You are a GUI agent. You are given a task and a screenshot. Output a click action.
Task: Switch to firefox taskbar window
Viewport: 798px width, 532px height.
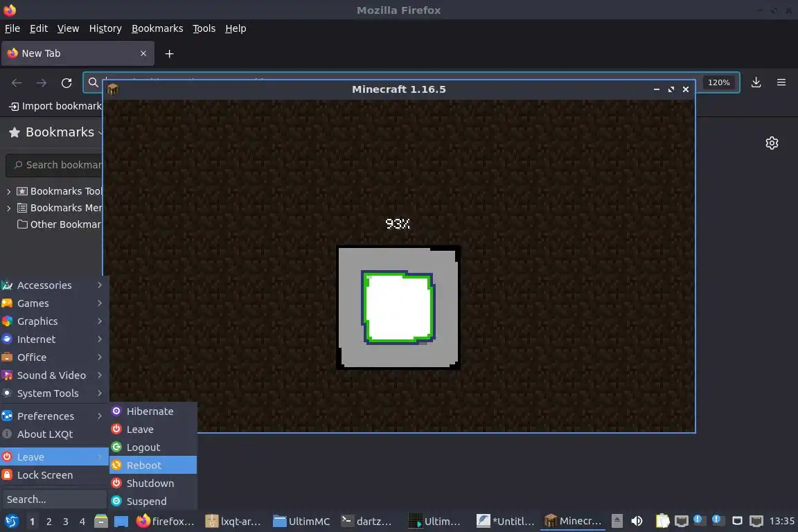point(166,522)
